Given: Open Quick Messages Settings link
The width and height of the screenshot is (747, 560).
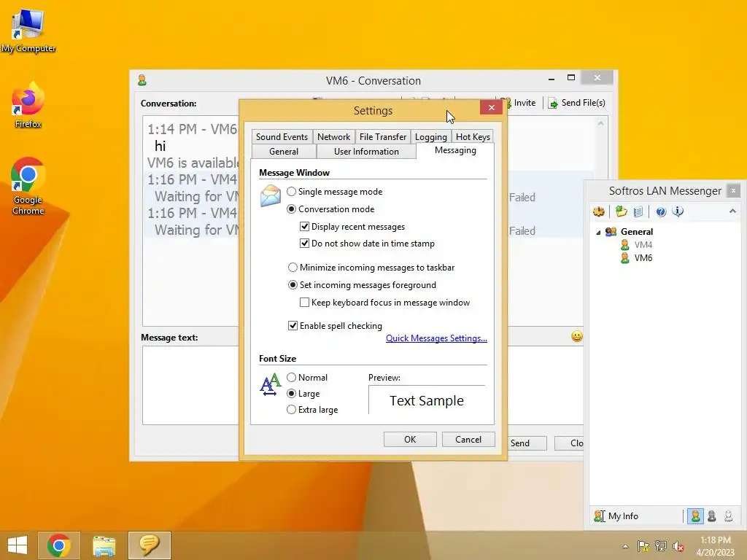Looking at the screenshot, I should click(x=436, y=338).
